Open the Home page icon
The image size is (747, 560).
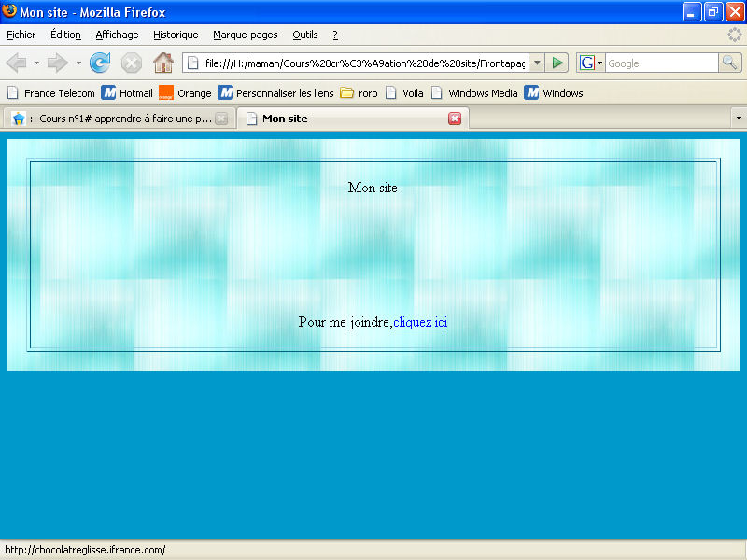162,63
